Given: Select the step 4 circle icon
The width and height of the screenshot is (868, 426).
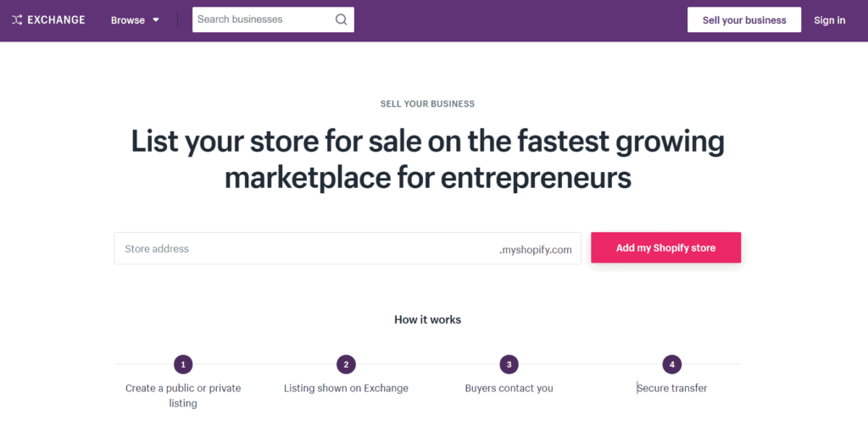Looking at the screenshot, I should tap(672, 364).
